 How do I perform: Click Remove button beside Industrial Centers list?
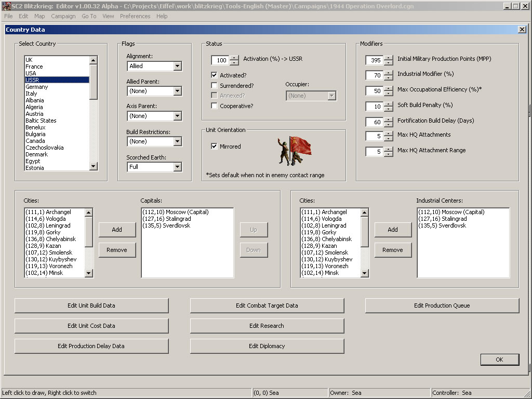tap(393, 250)
